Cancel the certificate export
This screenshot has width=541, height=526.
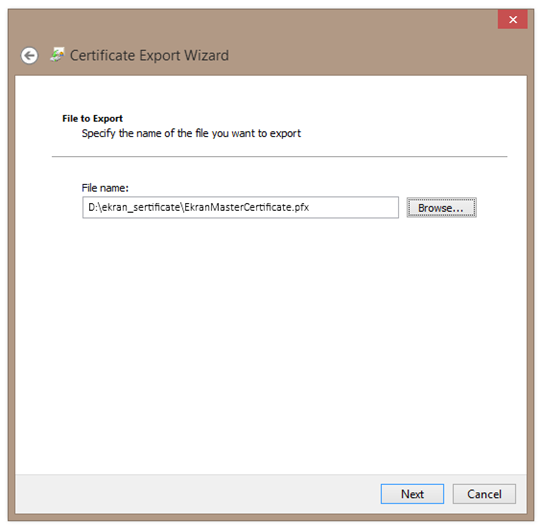484,494
